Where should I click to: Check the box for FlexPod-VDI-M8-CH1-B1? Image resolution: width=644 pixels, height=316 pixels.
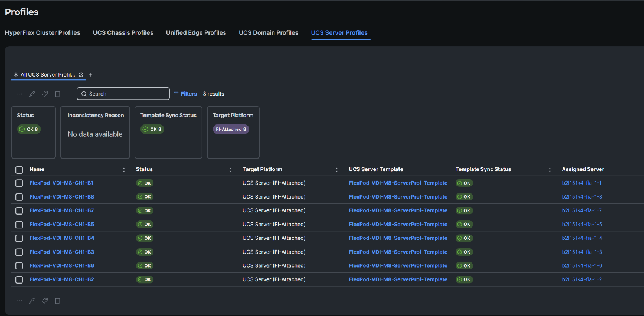tap(19, 183)
